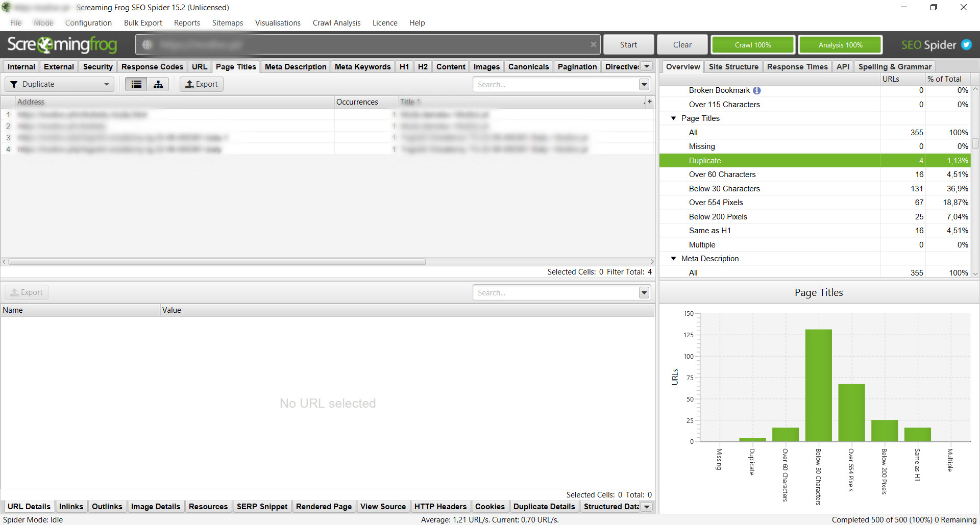Select Below 30 Characters row
This screenshot has height=525, width=980.
click(724, 189)
